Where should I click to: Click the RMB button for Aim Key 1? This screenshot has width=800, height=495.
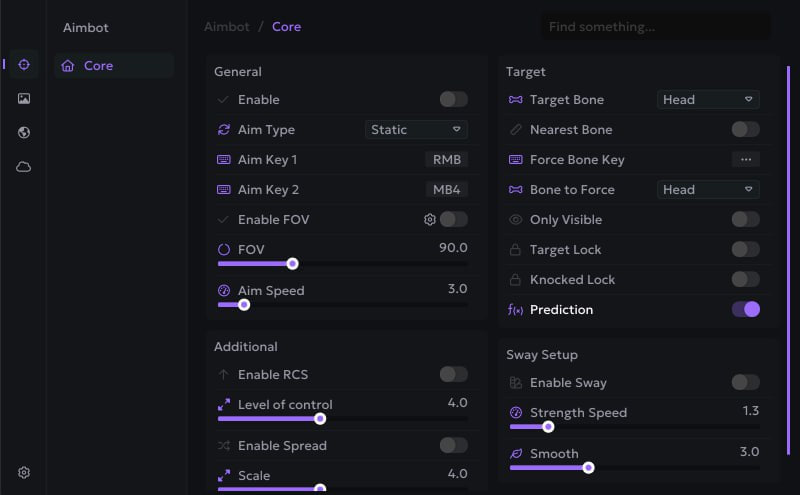click(x=446, y=160)
